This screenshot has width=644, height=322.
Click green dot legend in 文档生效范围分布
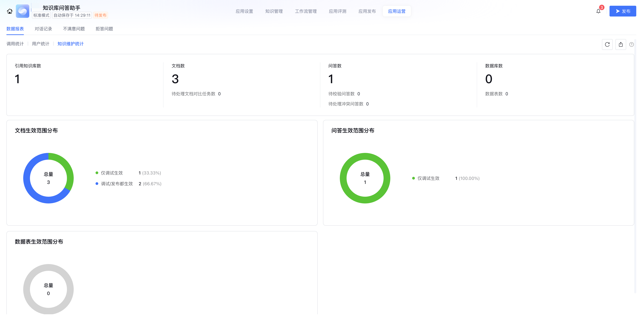[97, 173]
